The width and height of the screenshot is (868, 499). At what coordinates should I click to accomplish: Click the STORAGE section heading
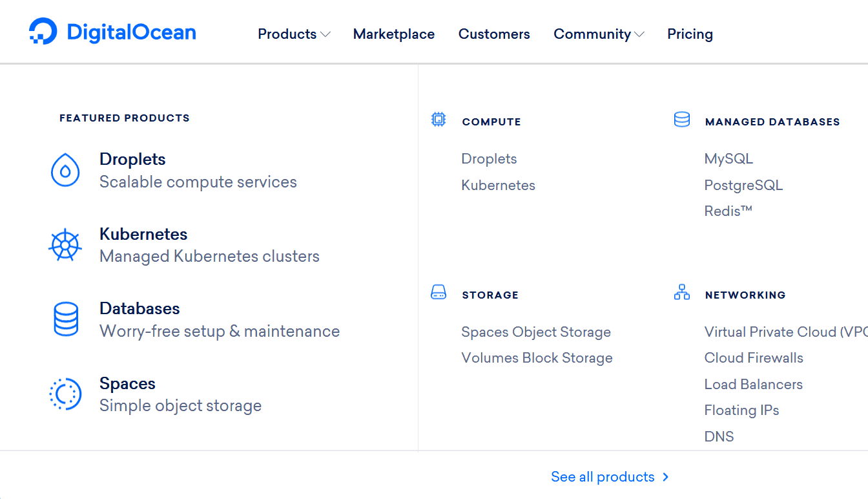(x=490, y=295)
